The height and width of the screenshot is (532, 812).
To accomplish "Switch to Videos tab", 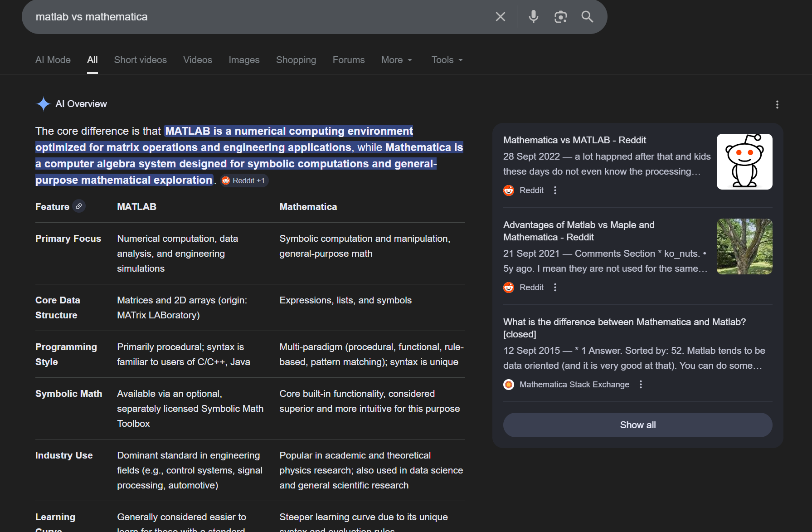I will click(198, 60).
